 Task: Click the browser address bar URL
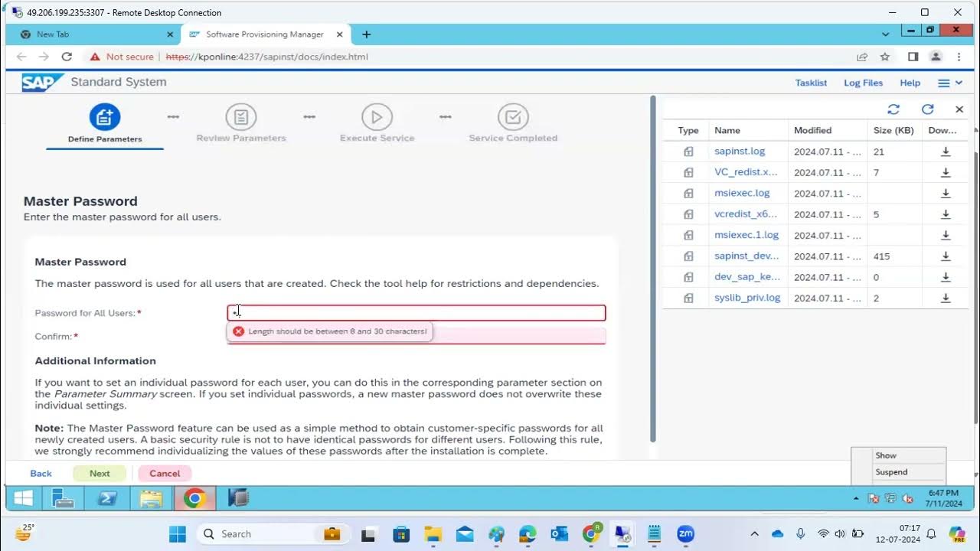[x=266, y=57]
